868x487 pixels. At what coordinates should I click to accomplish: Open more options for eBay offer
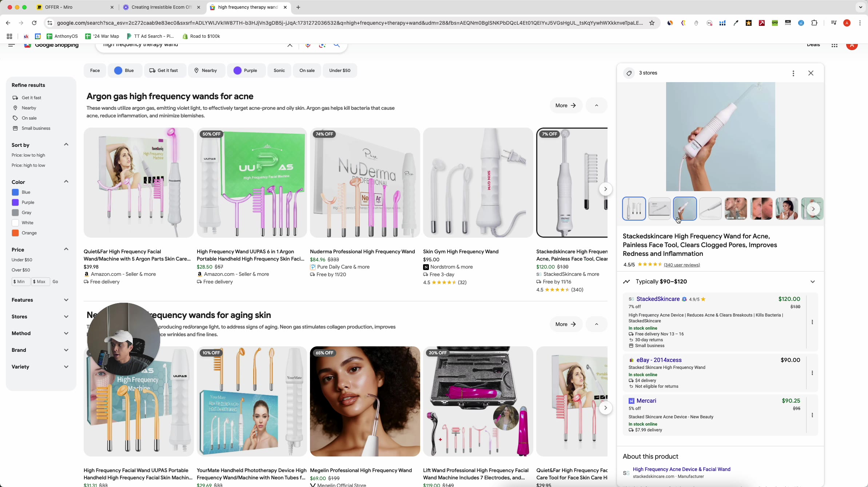(812, 373)
